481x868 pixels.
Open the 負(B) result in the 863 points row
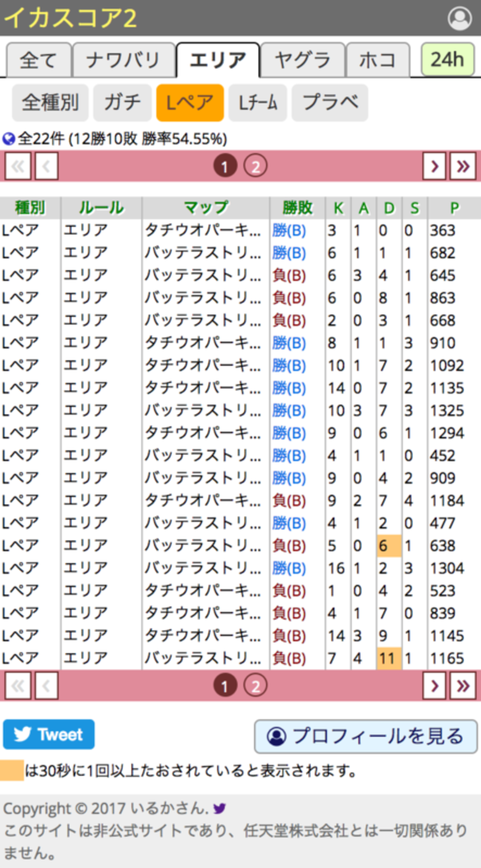coord(289,298)
